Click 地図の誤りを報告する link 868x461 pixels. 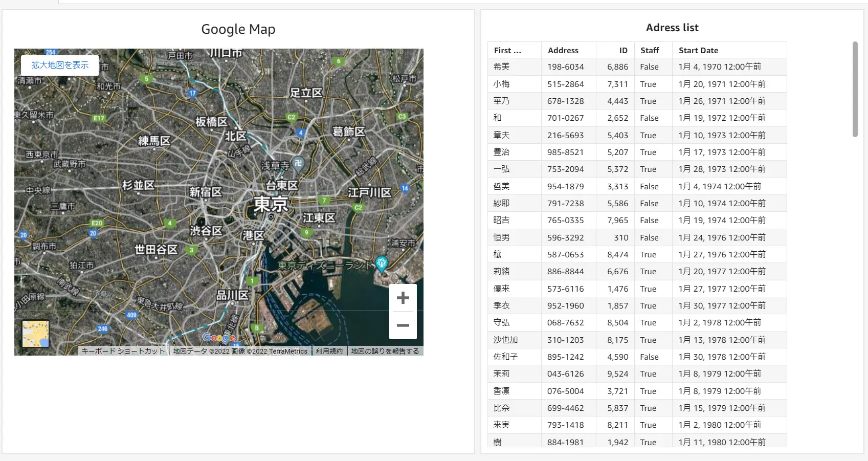pyautogui.click(x=385, y=351)
